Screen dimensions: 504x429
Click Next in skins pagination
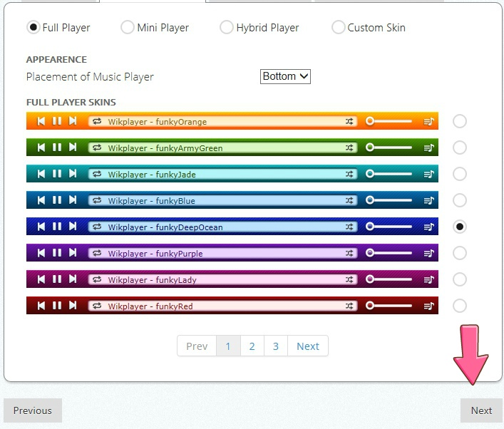tap(308, 346)
